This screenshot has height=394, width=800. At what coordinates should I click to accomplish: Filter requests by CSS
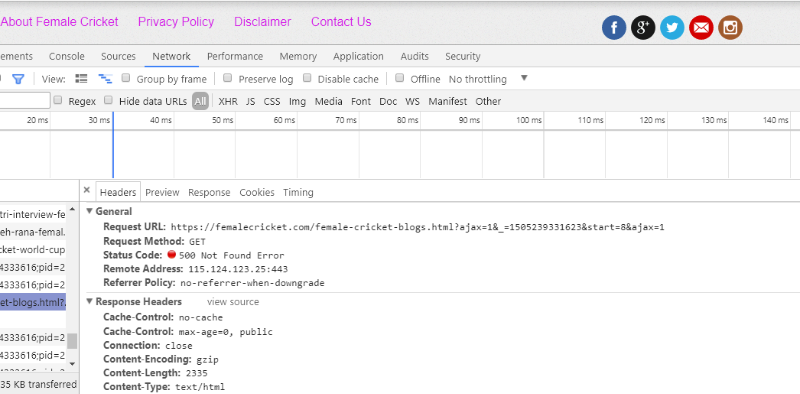272,101
